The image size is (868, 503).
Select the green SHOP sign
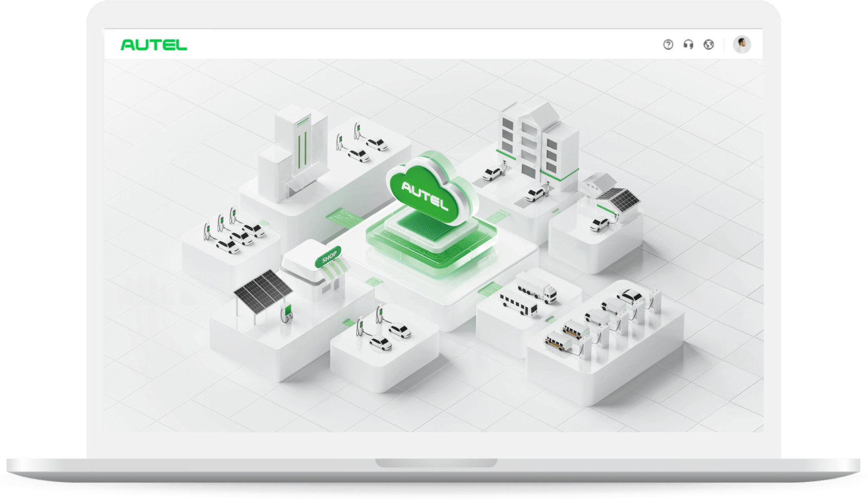[328, 257]
